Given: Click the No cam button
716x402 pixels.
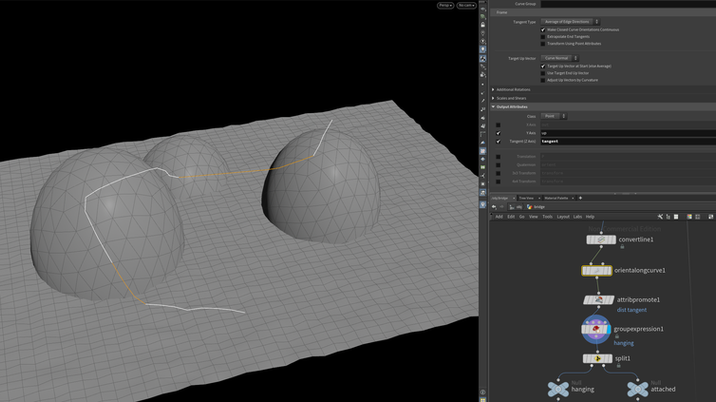Looking at the screenshot, I should coord(464,5).
